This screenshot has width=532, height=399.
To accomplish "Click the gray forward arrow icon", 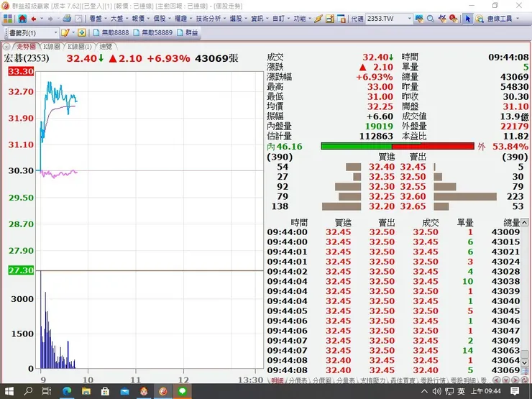I will pos(50,19).
